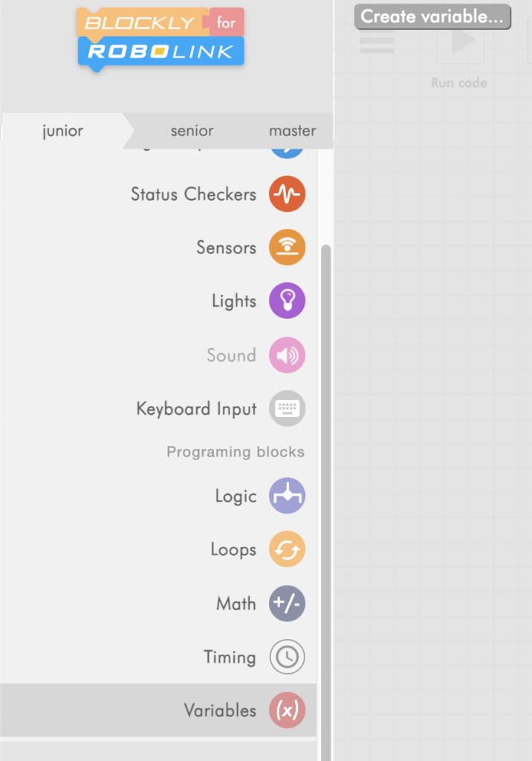Open the Sensors category icon
532x761 pixels.
click(287, 248)
